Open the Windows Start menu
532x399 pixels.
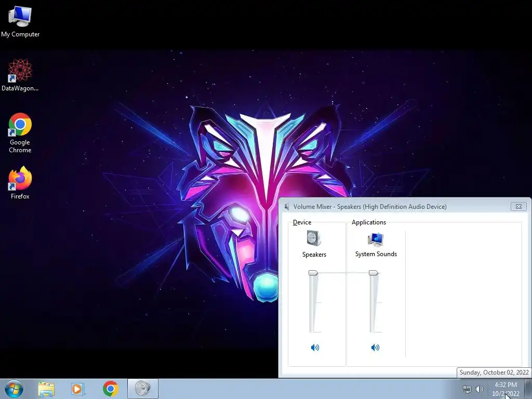[x=14, y=389]
